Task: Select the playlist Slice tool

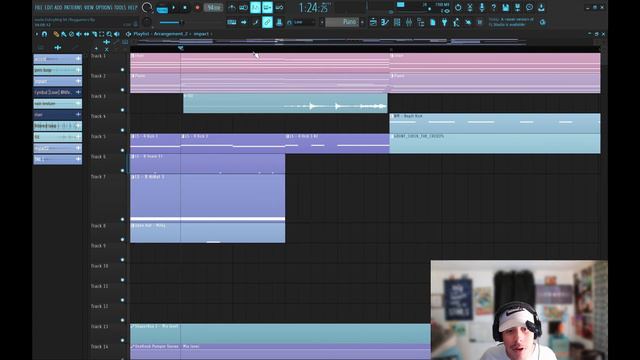Action: pos(94,34)
